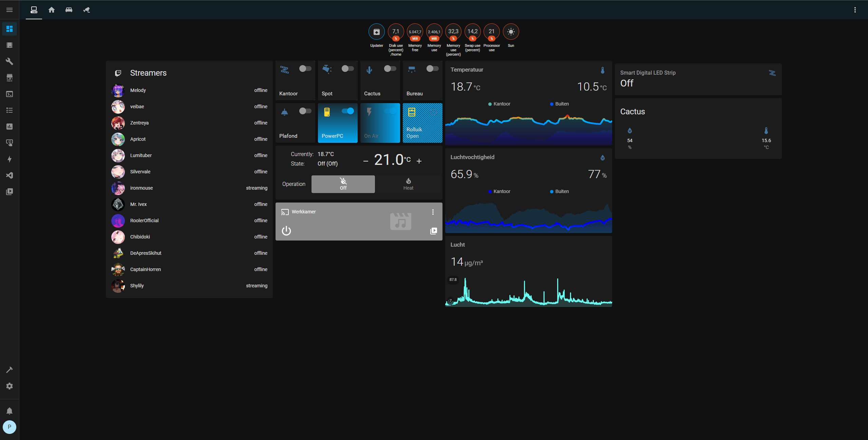Open the Rolluik Open cover tile
This screenshot has width=868, height=440.
pos(422,123)
